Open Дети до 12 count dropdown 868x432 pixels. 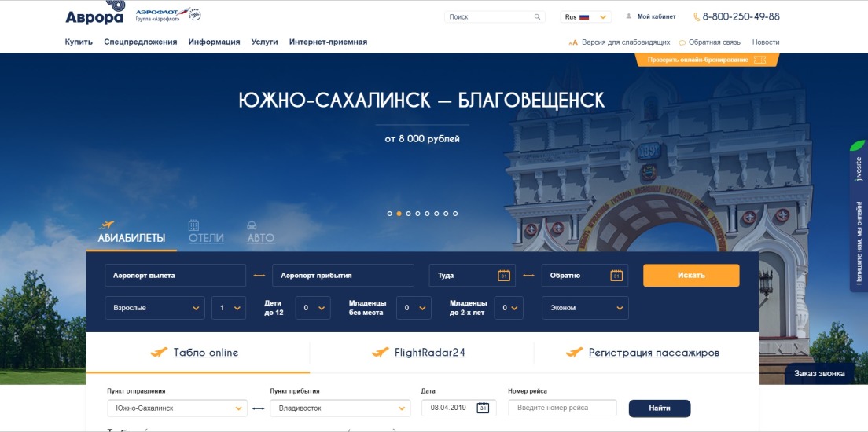(x=313, y=308)
